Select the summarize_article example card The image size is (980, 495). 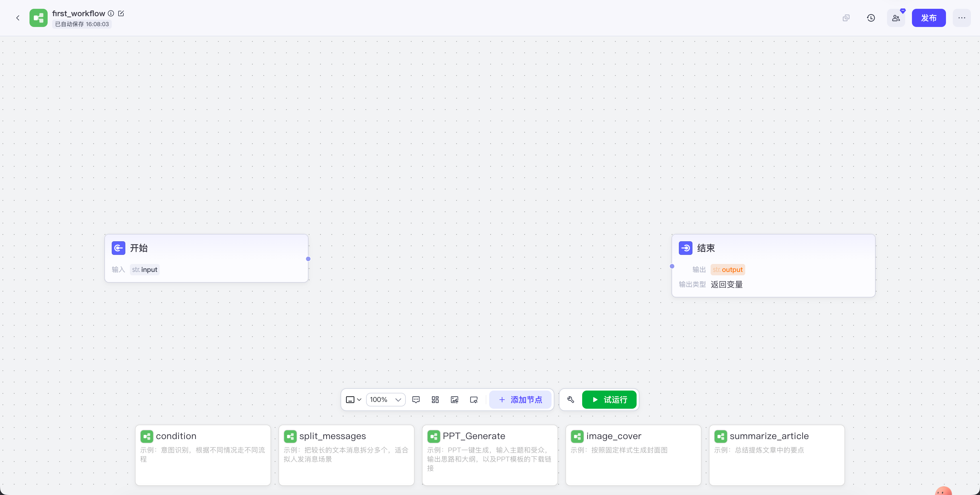tap(776, 455)
